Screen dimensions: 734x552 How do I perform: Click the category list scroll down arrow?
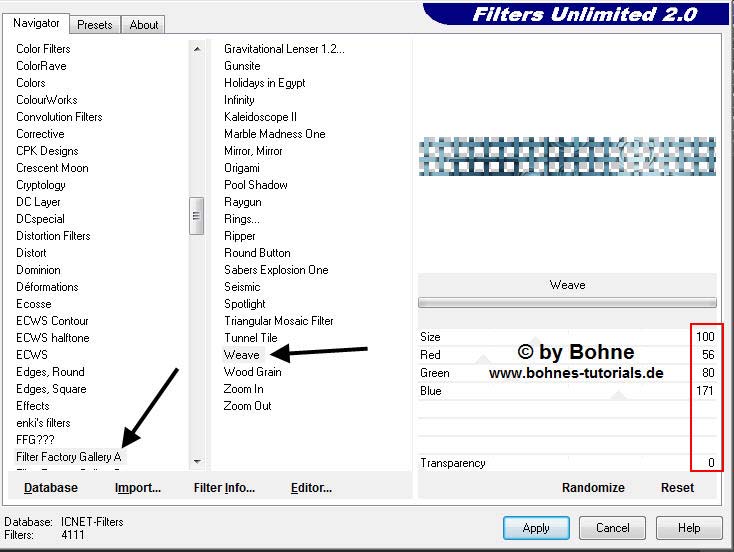click(x=197, y=461)
